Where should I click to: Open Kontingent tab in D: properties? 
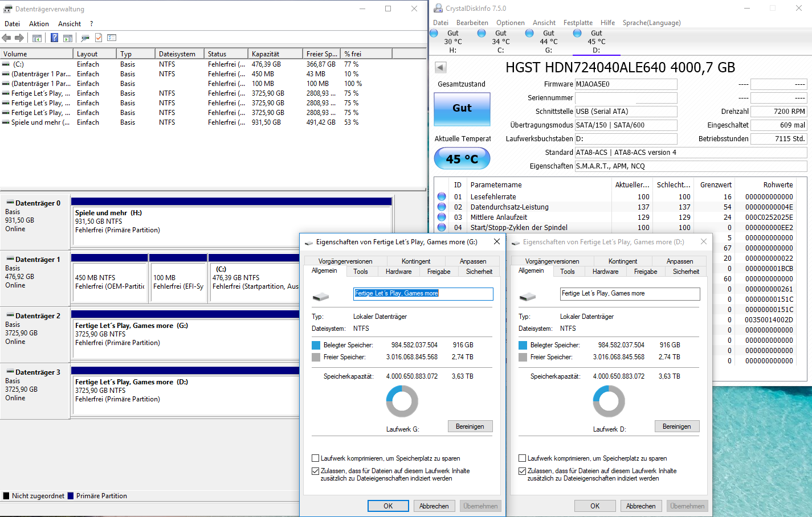[623, 261]
